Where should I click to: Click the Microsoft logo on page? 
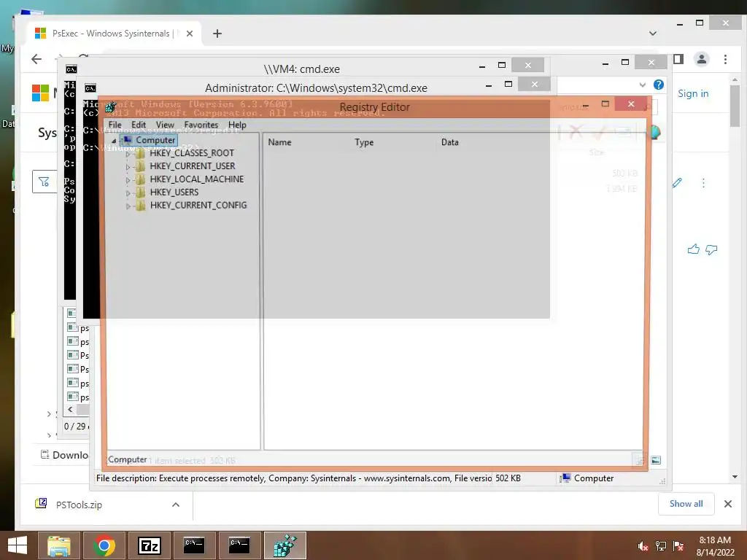[x=41, y=93]
